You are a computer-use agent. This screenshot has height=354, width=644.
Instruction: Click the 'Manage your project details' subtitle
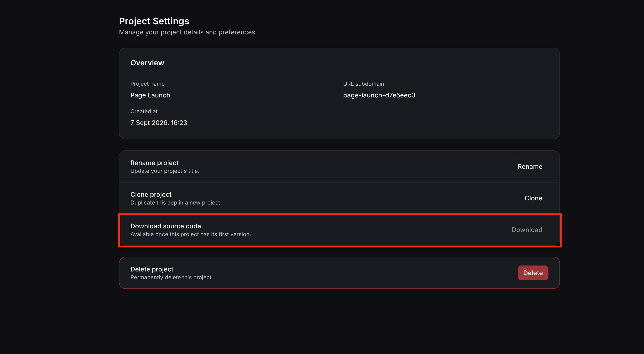188,32
